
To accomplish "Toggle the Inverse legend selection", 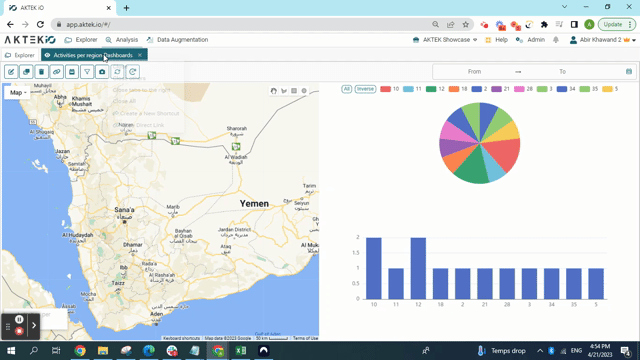I will tap(365, 89).
